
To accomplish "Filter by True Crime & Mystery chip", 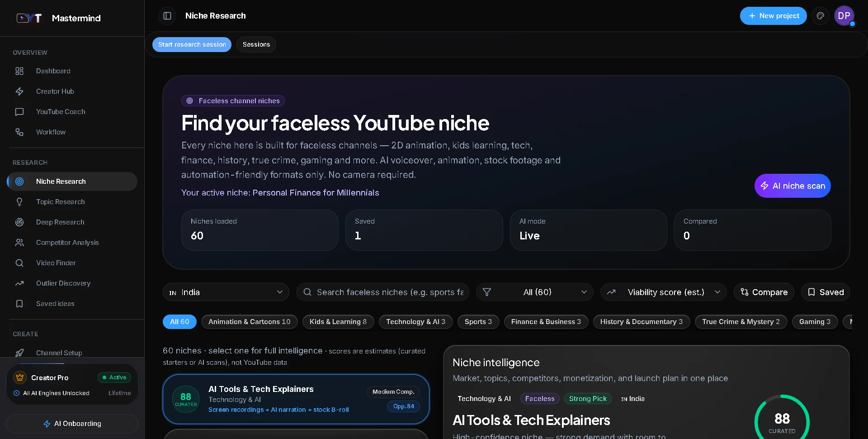I will (x=741, y=322).
